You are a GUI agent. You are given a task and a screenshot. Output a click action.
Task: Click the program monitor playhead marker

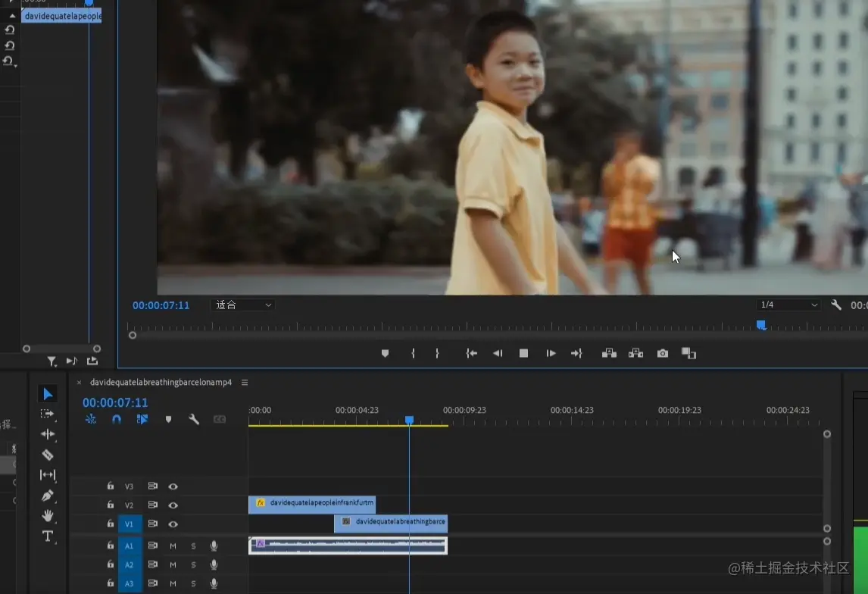761,325
